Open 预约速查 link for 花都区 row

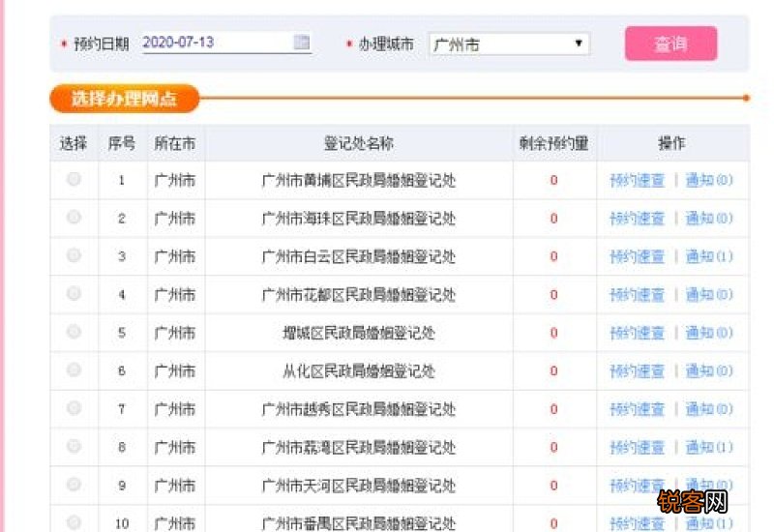click(638, 295)
